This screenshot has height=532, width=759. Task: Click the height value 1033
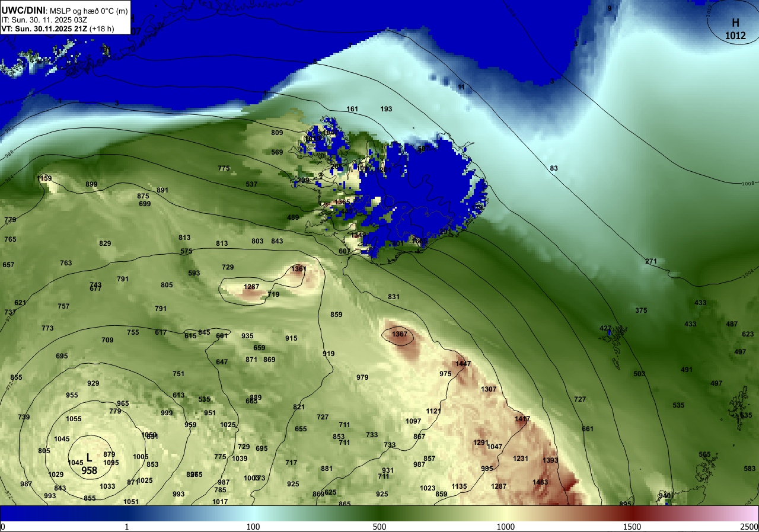click(x=107, y=486)
